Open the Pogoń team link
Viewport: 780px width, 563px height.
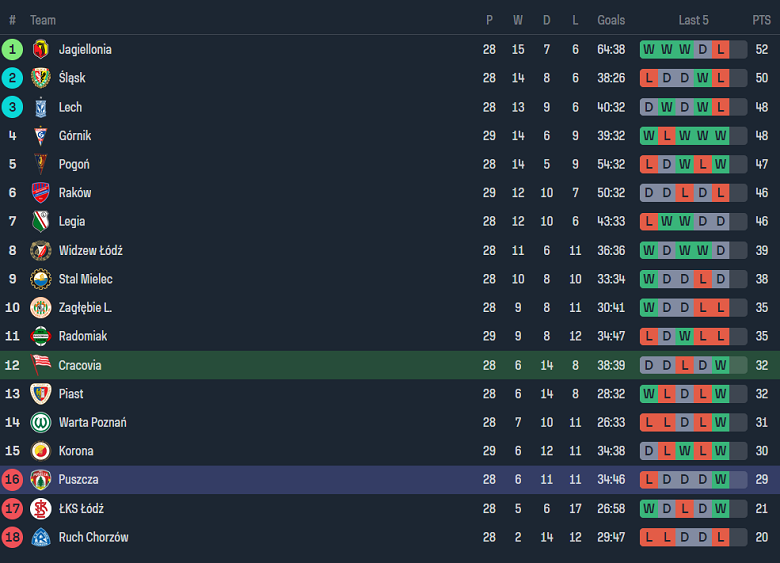[74, 164]
